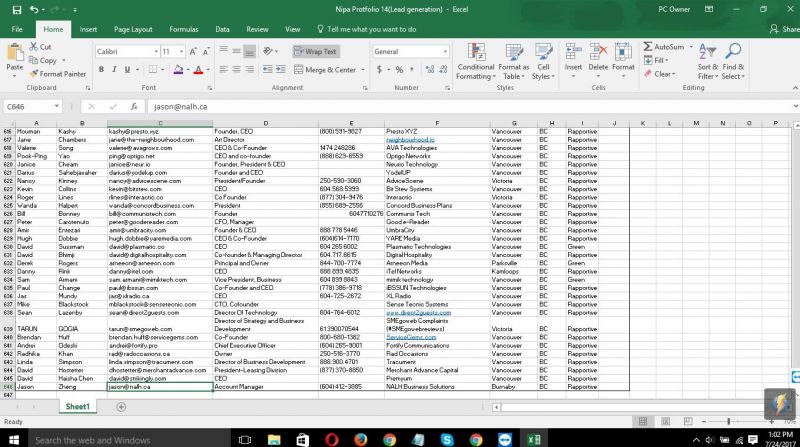
Task: Open the Name Box dropdown arrow
Action: (56, 106)
